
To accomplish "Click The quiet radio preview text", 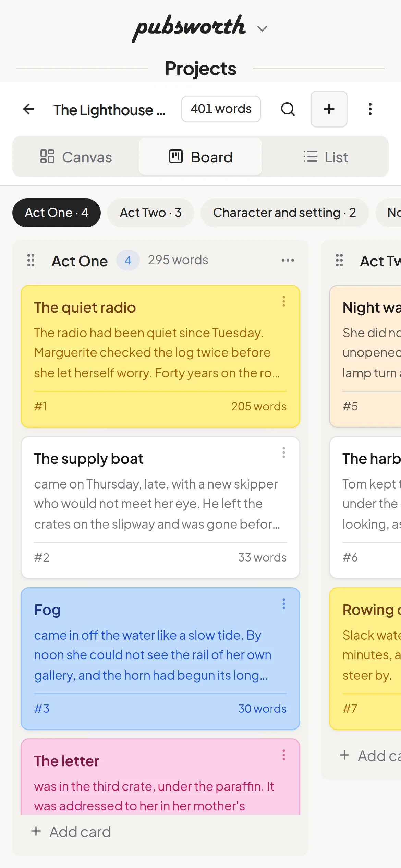I will pyautogui.click(x=157, y=353).
